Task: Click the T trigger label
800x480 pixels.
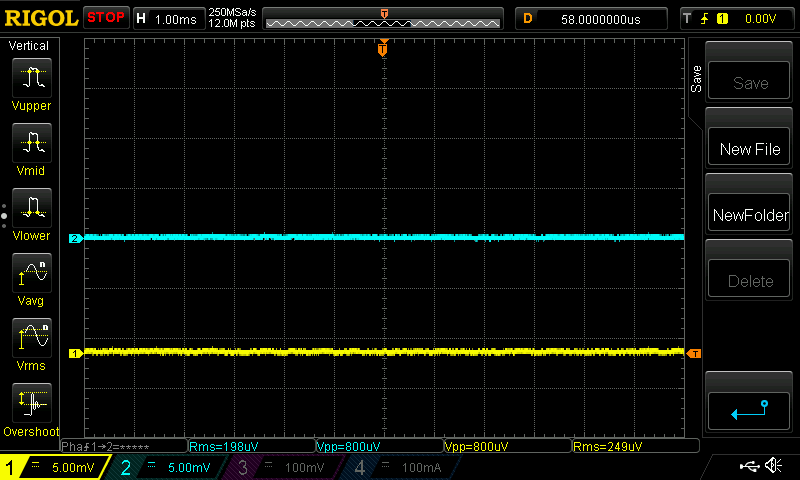Action: (x=687, y=19)
